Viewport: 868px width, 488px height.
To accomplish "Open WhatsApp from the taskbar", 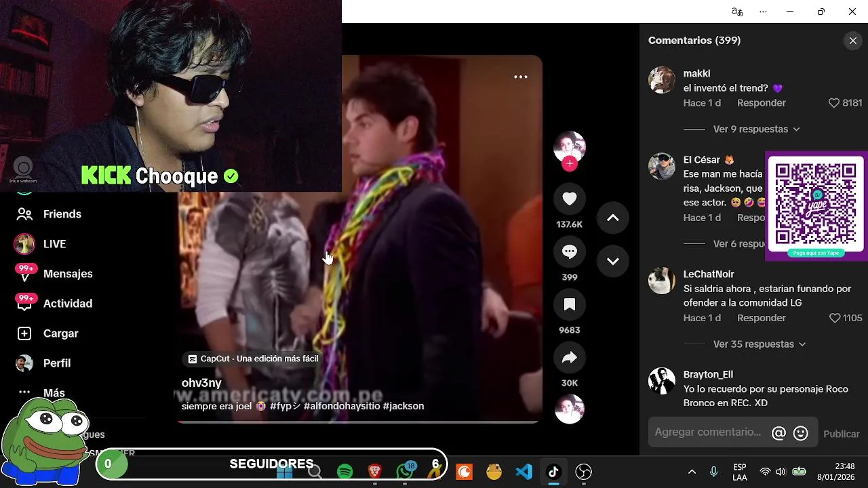I will pos(406,471).
